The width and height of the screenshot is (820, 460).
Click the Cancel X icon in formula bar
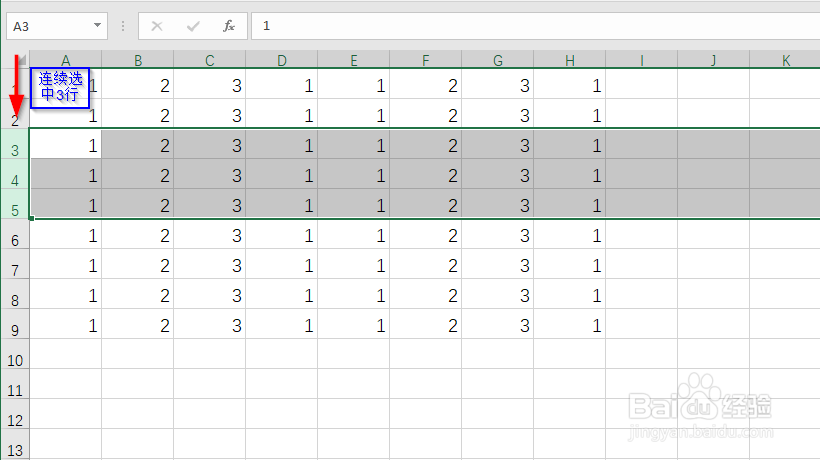pos(156,26)
